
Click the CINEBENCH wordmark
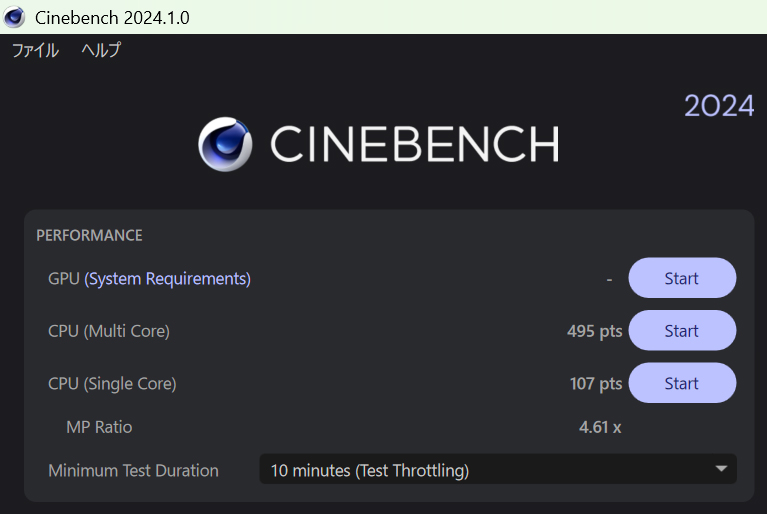pyautogui.click(x=414, y=144)
